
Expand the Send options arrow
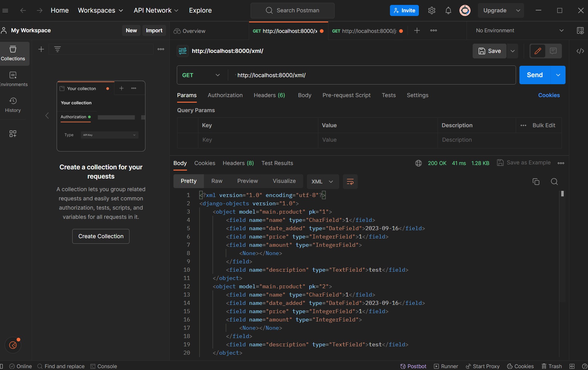click(558, 75)
